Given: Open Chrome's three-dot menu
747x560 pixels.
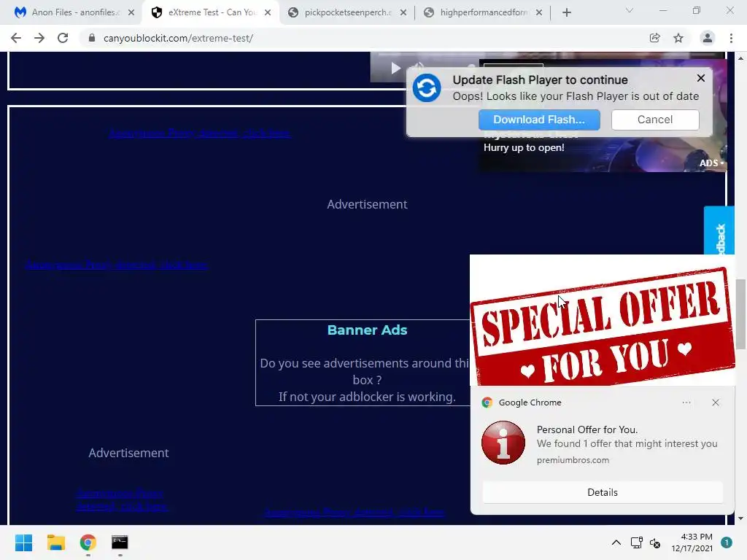Looking at the screenshot, I should 731,38.
